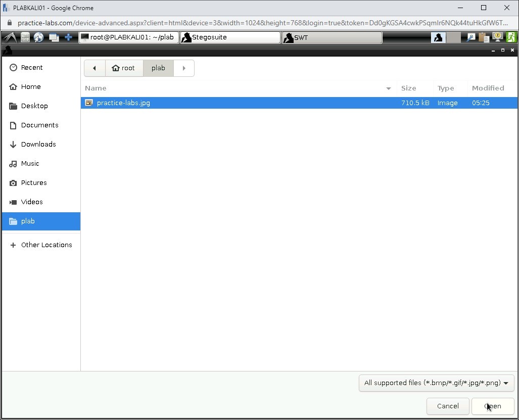
Task: Switch to the Stegosuite taskbar window
Action: [x=230, y=37]
